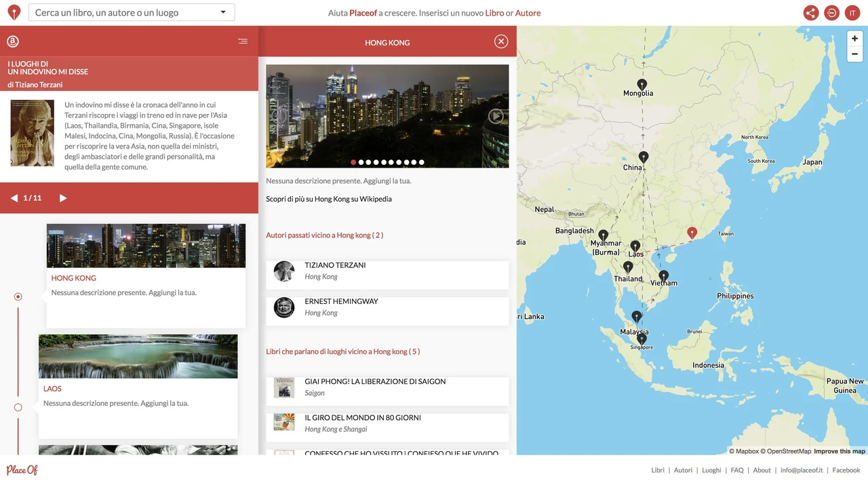
Task: Show the previous photo in the Hong Kong carousel
Action: [278, 116]
